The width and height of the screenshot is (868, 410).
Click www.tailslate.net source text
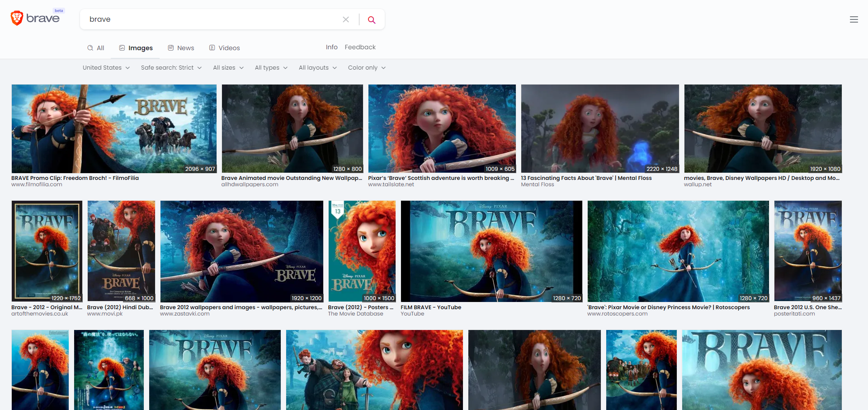[391, 184]
